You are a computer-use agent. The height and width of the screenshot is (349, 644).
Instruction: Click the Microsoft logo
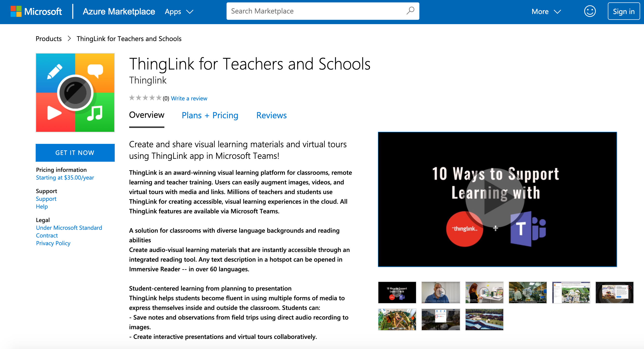(x=36, y=12)
